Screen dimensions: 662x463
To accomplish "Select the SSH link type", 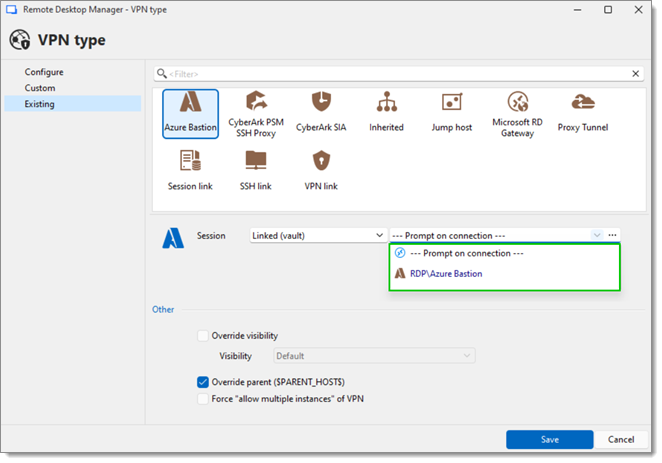I will (x=256, y=171).
